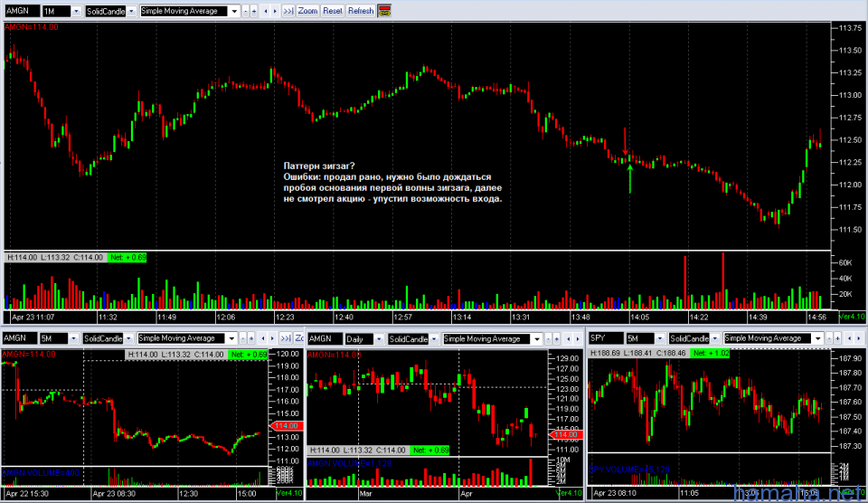Viewport: 868px width, 503px height.
Task: Click the minus button in the AMGN 5M chart toolbar
Action: [x=242, y=338]
